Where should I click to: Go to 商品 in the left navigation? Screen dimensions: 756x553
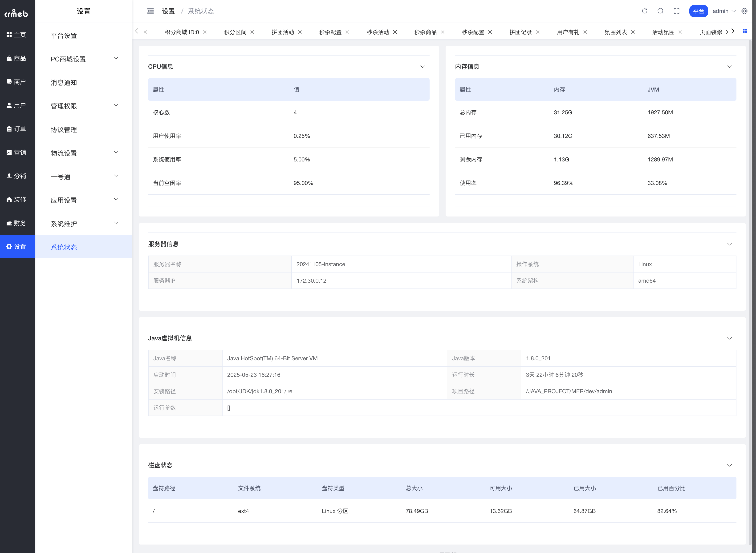click(16, 58)
